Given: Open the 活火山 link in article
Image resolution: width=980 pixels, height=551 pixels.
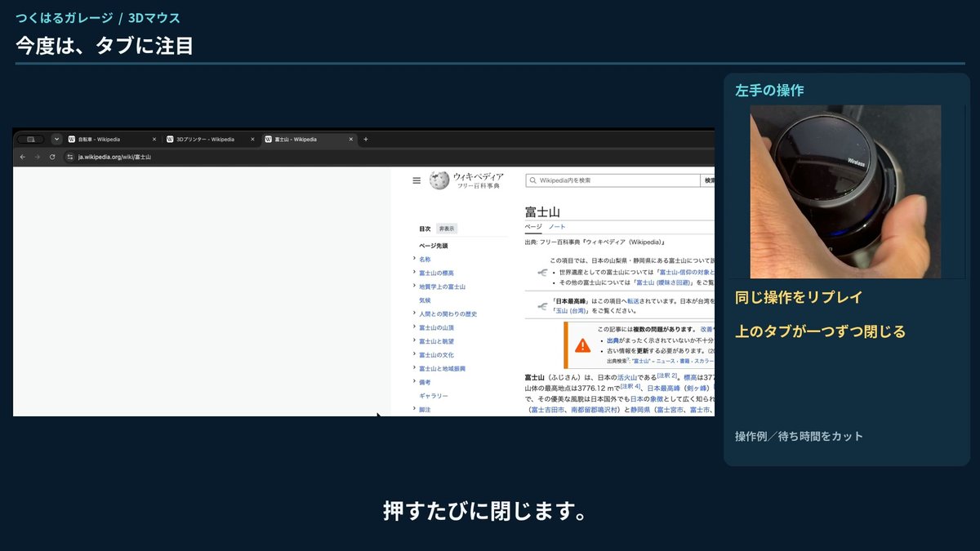Looking at the screenshot, I should [628, 377].
